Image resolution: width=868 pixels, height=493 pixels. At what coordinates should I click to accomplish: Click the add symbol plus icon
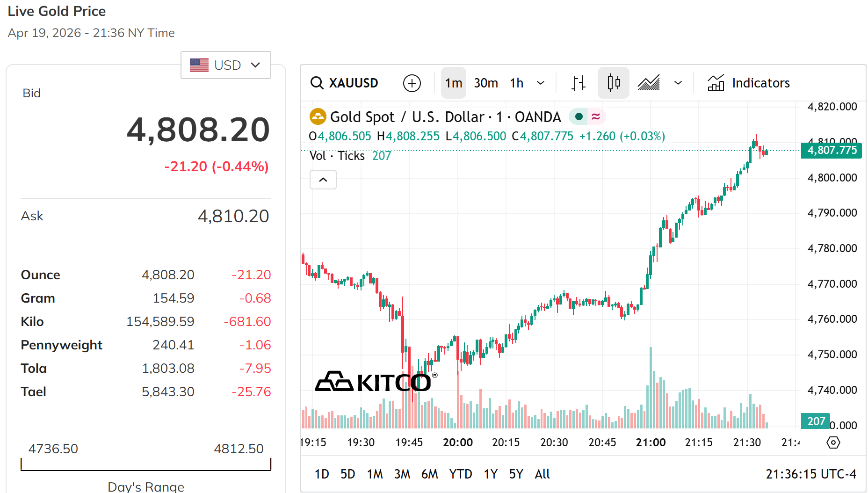[412, 83]
